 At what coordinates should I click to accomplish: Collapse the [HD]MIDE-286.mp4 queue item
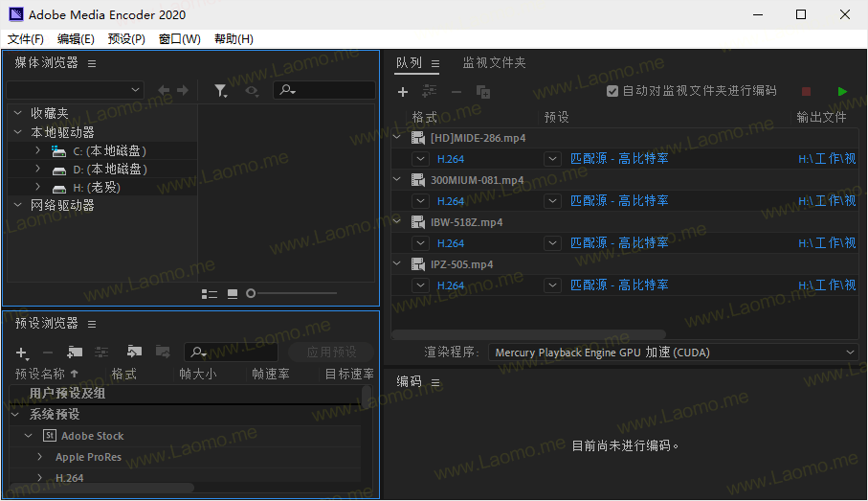pos(397,137)
